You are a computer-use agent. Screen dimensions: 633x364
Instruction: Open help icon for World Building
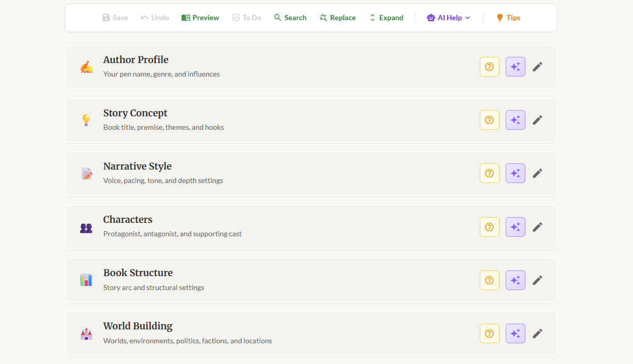489,333
